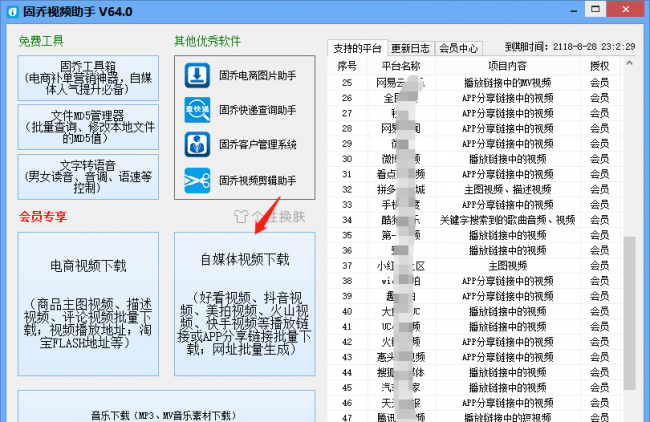Click 会员 cell in row 41
Viewport: 650px width, 422px height.
[x=600, y=327]
